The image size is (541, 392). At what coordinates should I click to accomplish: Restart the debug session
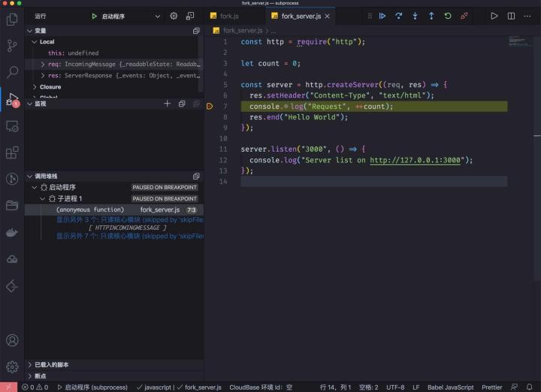[448, 15]
